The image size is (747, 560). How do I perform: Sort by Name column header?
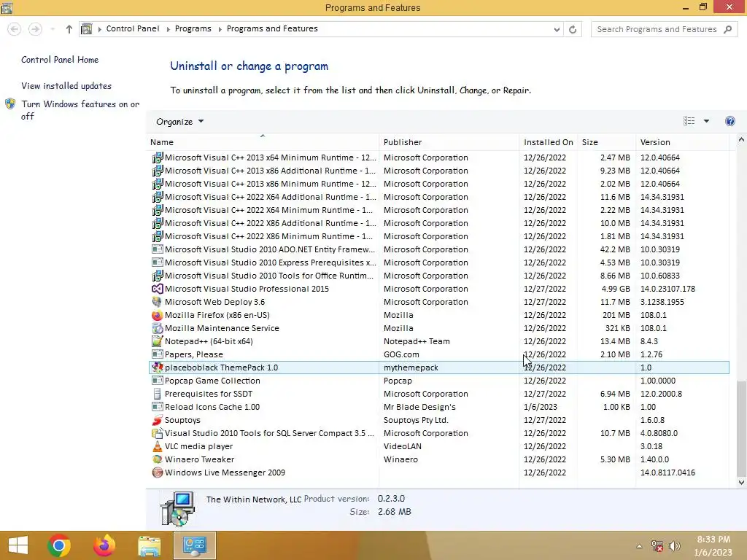click(x=263, y=142)
